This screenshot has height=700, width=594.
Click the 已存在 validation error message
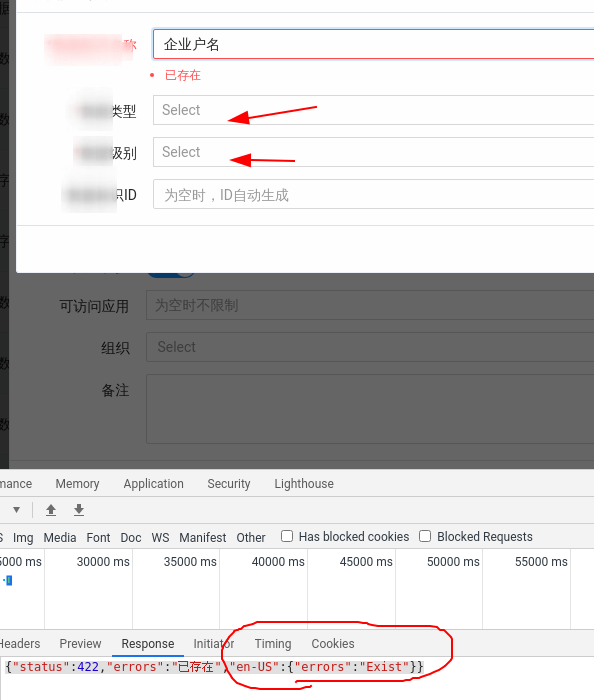183,75
